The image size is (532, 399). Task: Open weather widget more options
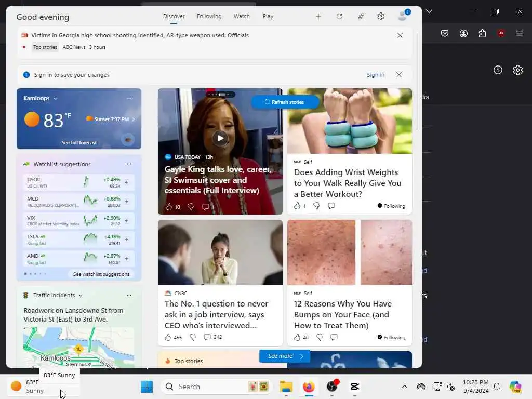pyautogui.click(x=129, y=98)
